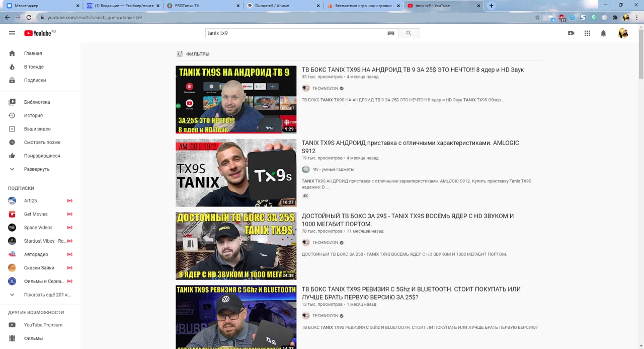The height and width of the screenshot is (349, 644).
Task: Click the blue circular sync extension icon
Action: click(x=572, y=17)
